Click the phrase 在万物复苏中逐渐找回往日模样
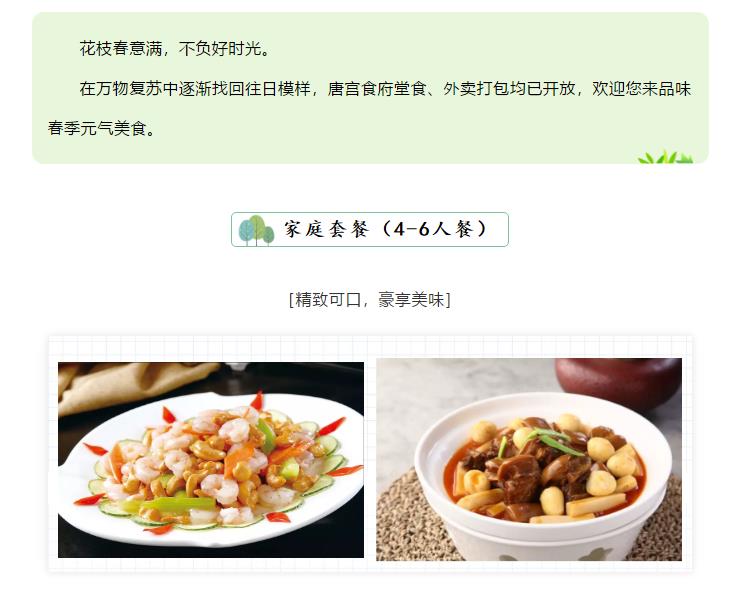733x600 pixels. coord(195,88)
